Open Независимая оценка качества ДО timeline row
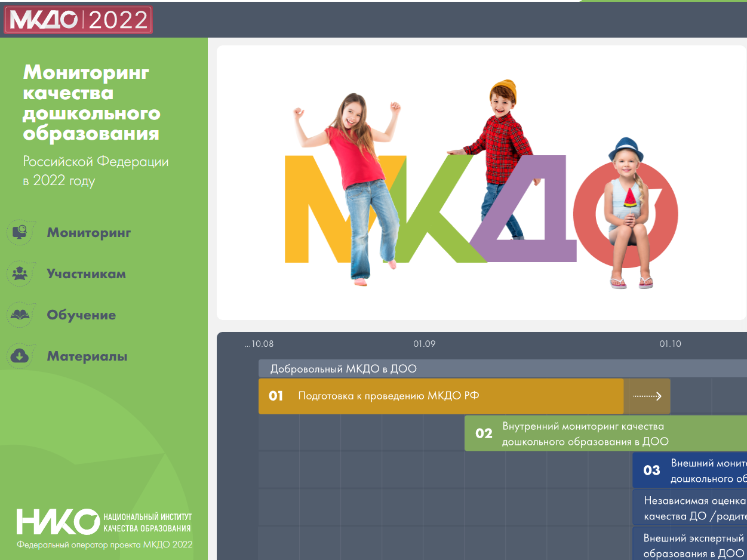This screenshot has width=747, height=560. click(x=689, y=507)
